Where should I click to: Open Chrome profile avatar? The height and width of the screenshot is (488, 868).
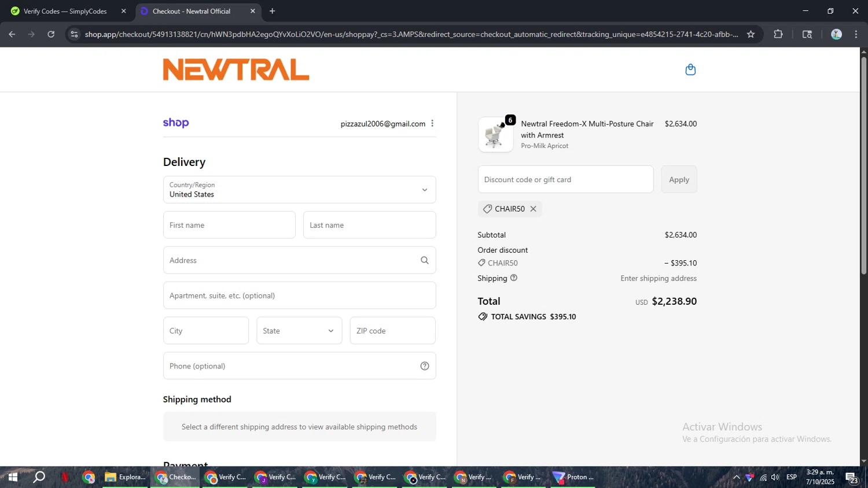[836, 34]
